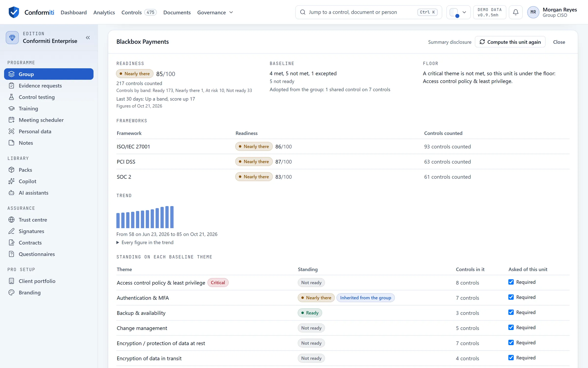Open the Controls 475 tab
Screen dimensions: 588x368
(x=139, y=12)
